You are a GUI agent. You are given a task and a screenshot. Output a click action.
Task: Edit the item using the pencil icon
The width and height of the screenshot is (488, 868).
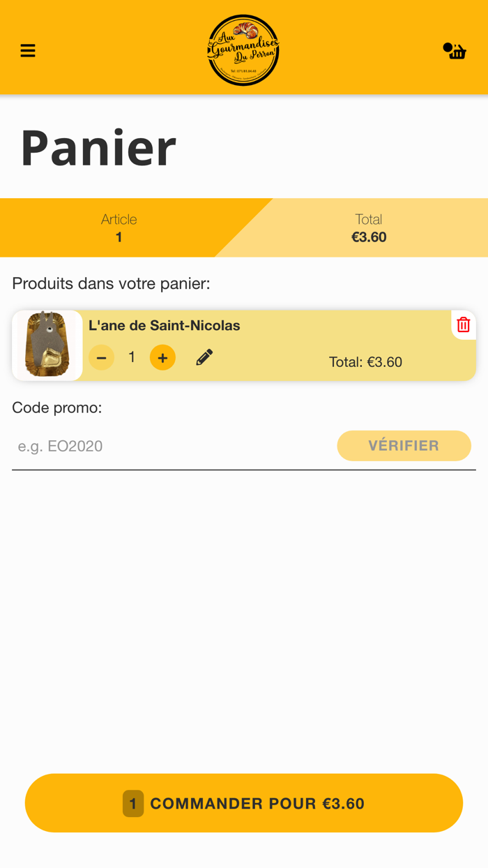click(204, 357)
